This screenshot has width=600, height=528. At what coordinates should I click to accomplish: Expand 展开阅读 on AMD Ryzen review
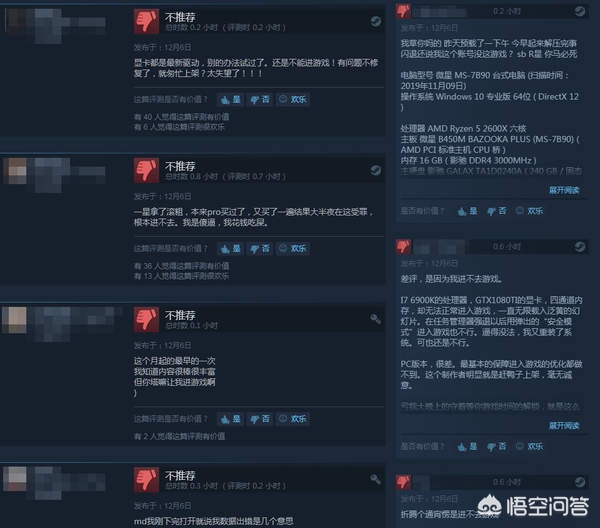[564, 190]
